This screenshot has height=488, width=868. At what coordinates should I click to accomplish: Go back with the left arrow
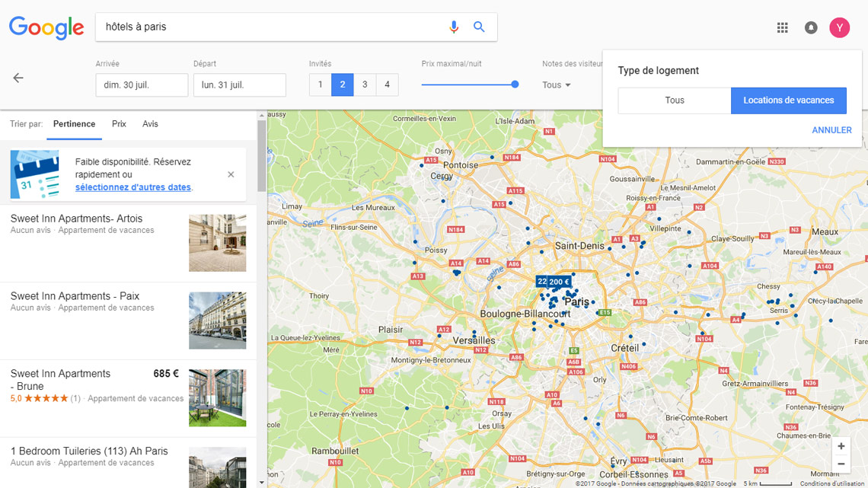[x=18, y=78]
